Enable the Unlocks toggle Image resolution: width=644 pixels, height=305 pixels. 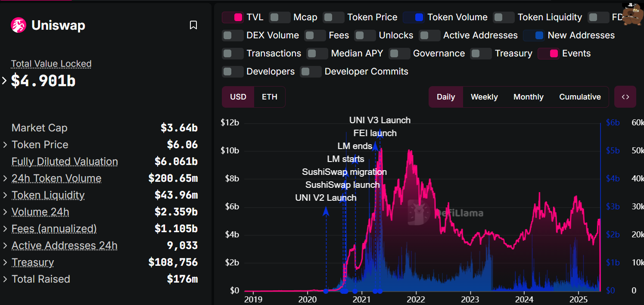(365, 36)
